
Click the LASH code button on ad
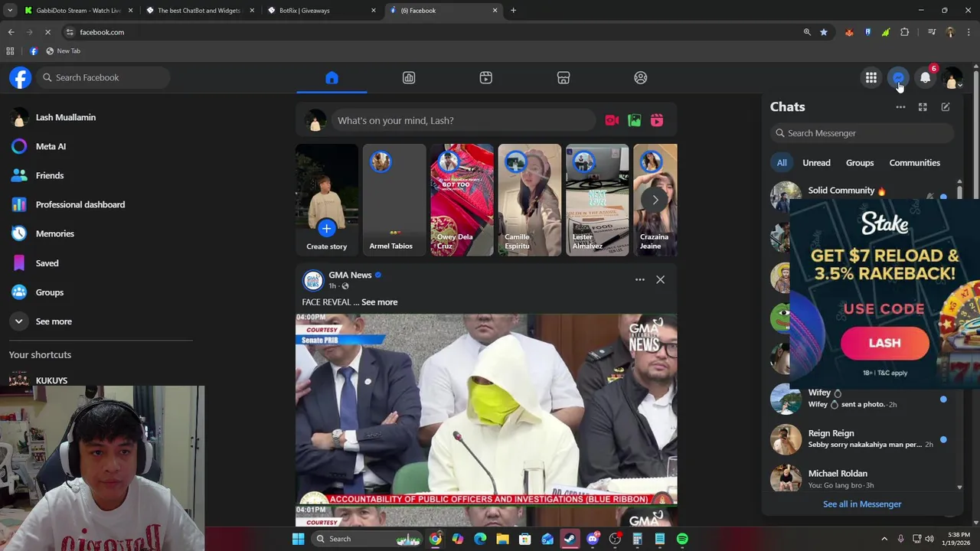point(885,343)
